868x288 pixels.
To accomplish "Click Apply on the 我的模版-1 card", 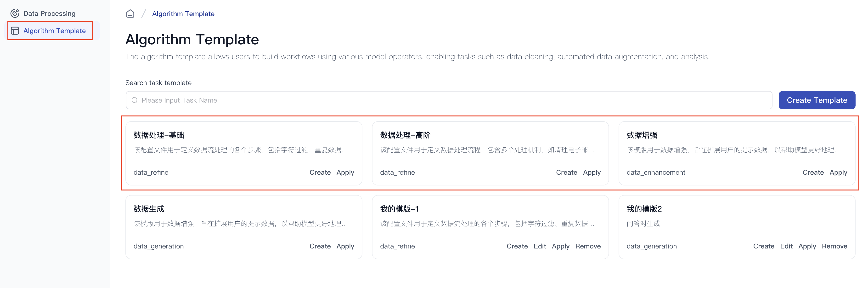I will (560, 246).
